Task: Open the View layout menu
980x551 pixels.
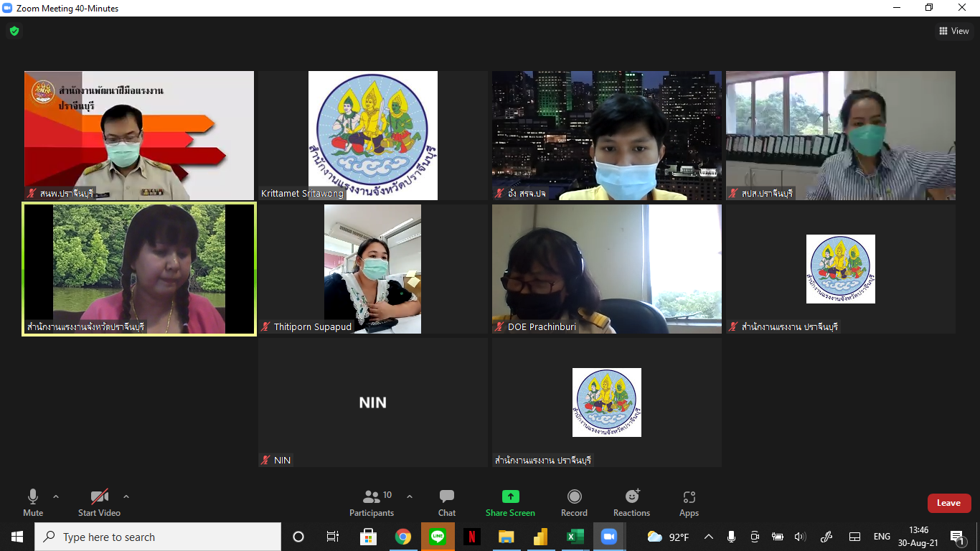Action: tap(953, 31)
